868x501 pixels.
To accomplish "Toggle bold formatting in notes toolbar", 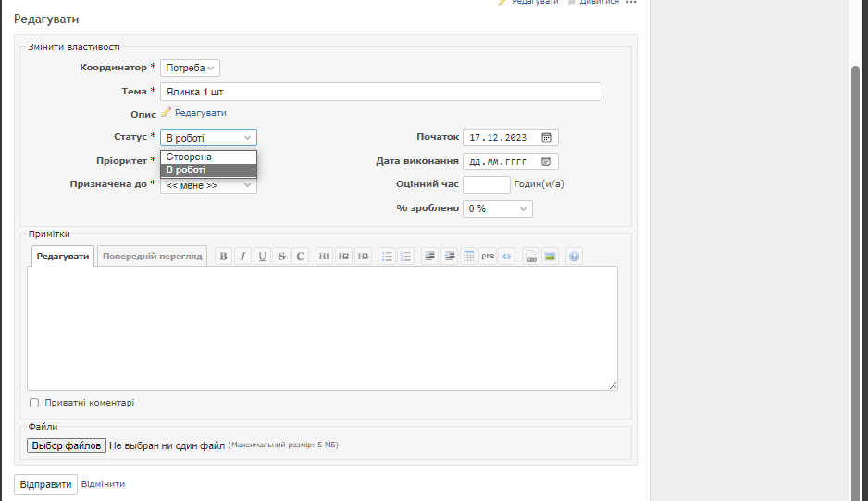I will coord(223,257).
